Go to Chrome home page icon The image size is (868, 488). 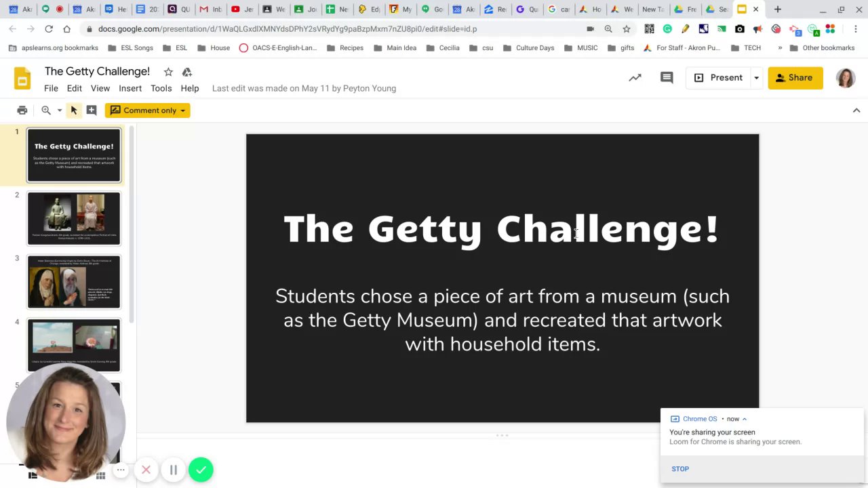(x=66, y=29)
